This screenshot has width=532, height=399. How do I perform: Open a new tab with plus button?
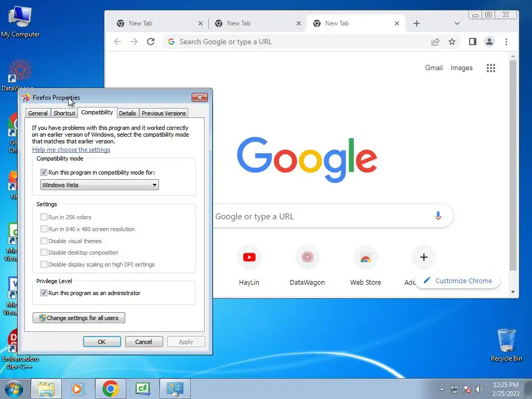417,23
